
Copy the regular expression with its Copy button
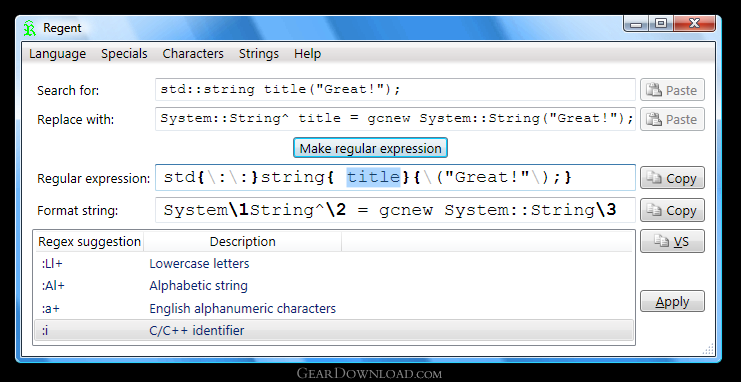(x=672, y=178)
